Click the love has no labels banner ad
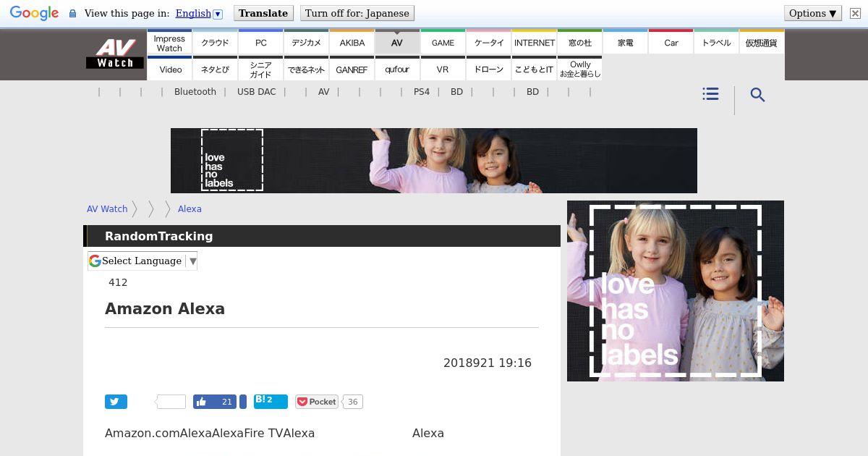The width and height of the screenshot is (868, 456). [434, 161]
